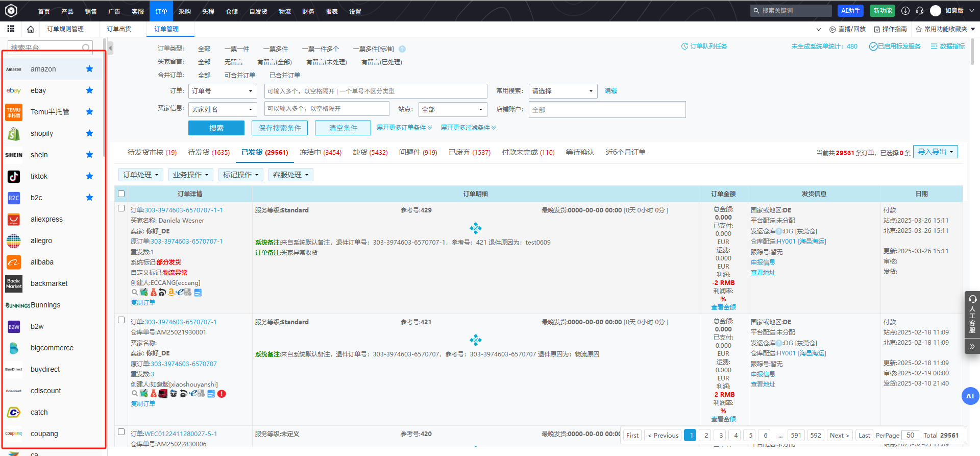
Task: Open the floating AI assistant bubble
Action: (x=970, y=396)
